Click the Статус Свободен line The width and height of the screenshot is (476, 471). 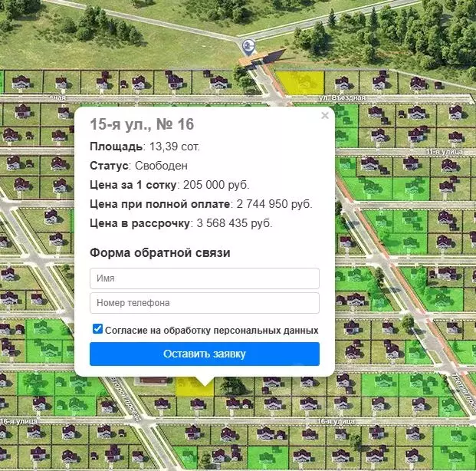[x=139, y=166]
